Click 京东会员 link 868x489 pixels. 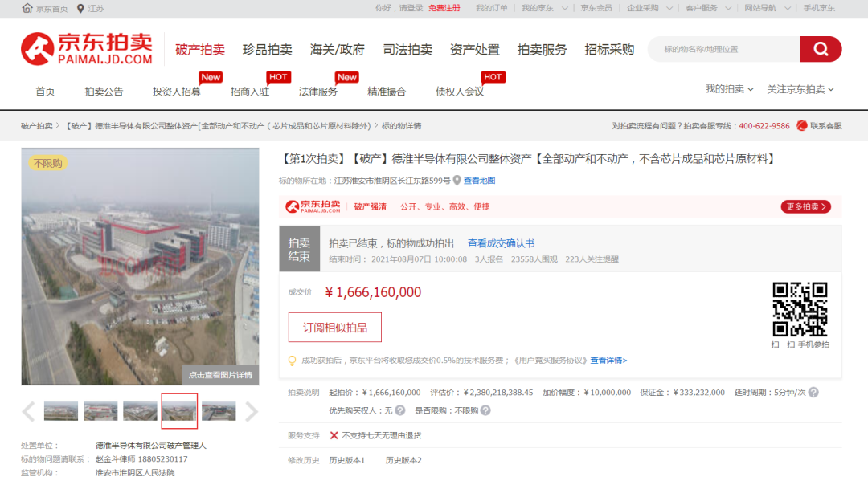pos(596,8)
